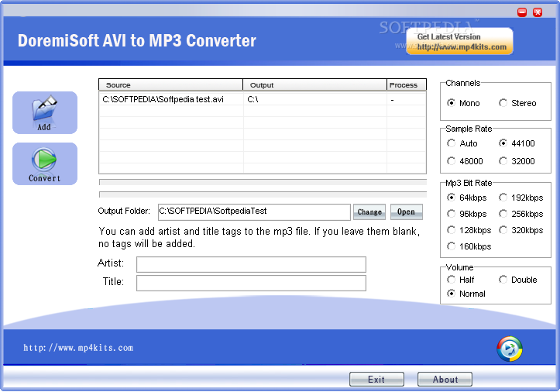Select the Softpedia test.avi row

pos(263,99)
